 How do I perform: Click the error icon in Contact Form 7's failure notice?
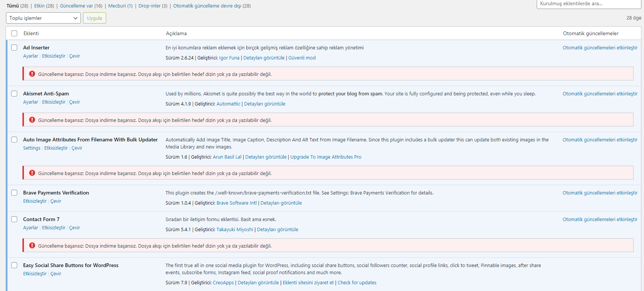pyautogui.click(x=32, y=245)
